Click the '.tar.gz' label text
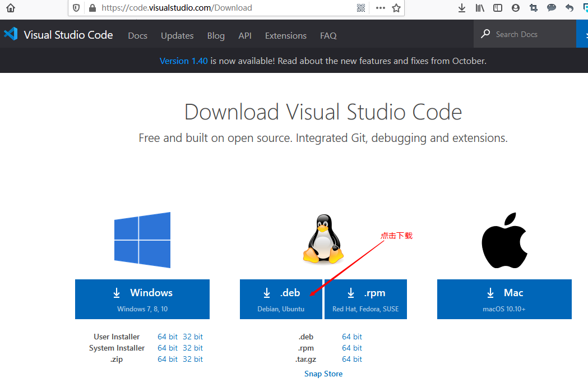 point(306,359)
